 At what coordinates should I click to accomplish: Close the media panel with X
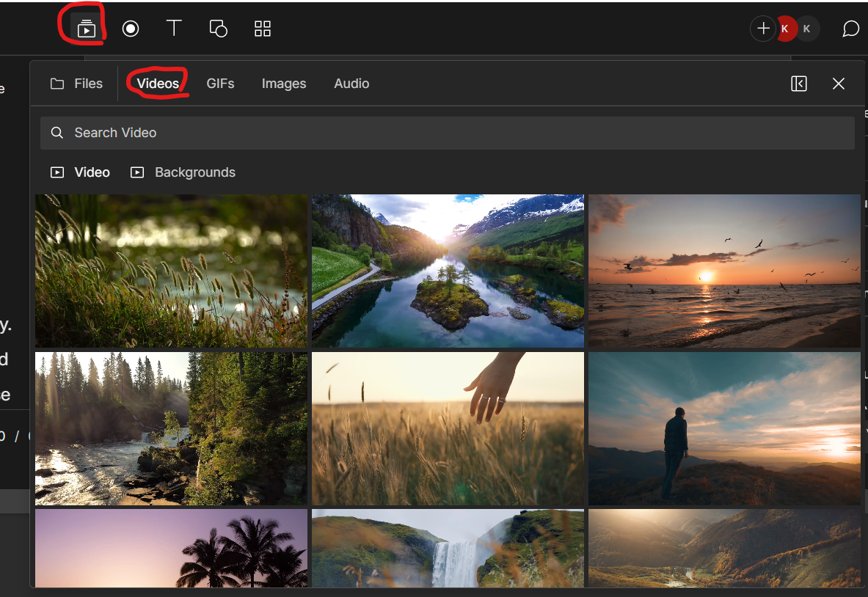[839, 84]
